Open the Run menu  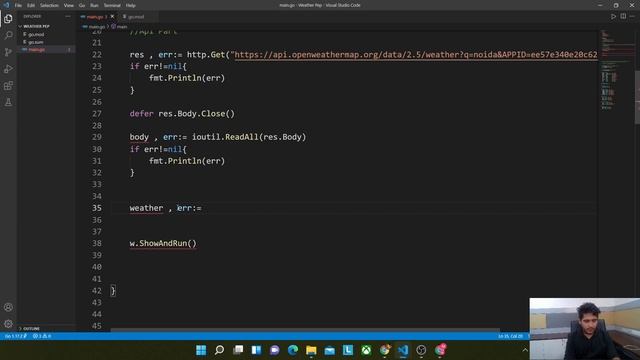pos(94,5)
